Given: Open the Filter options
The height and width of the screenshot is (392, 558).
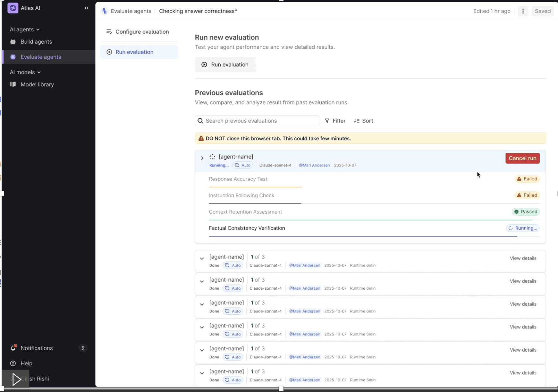Looking at the screenshot, I should tap(335, 121).
